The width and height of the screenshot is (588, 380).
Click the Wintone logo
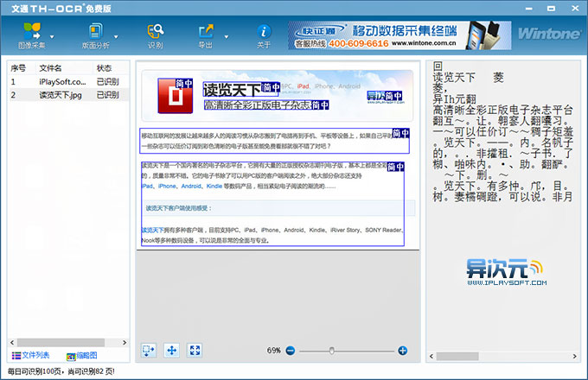coord(549,34)
